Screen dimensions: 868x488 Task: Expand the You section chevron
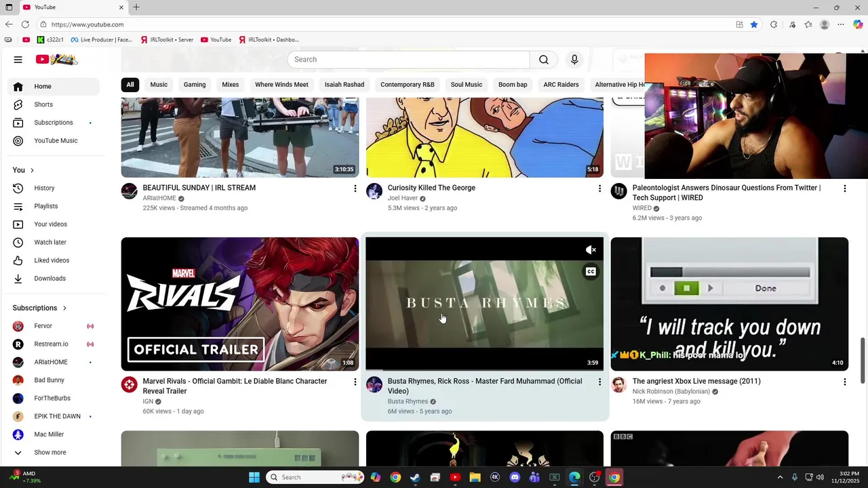pos(32,170)
